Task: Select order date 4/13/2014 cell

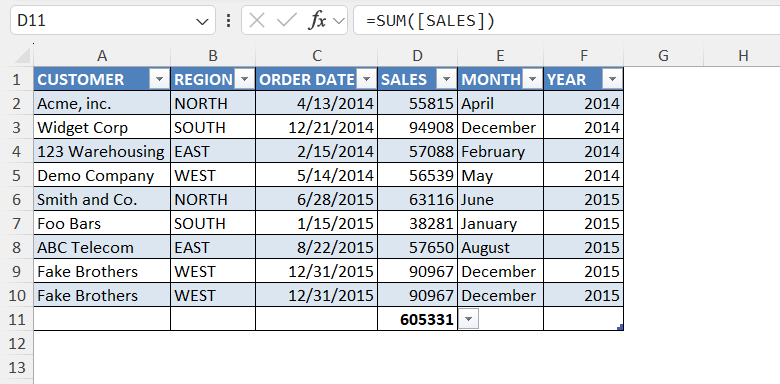Action: pos(317,103)
